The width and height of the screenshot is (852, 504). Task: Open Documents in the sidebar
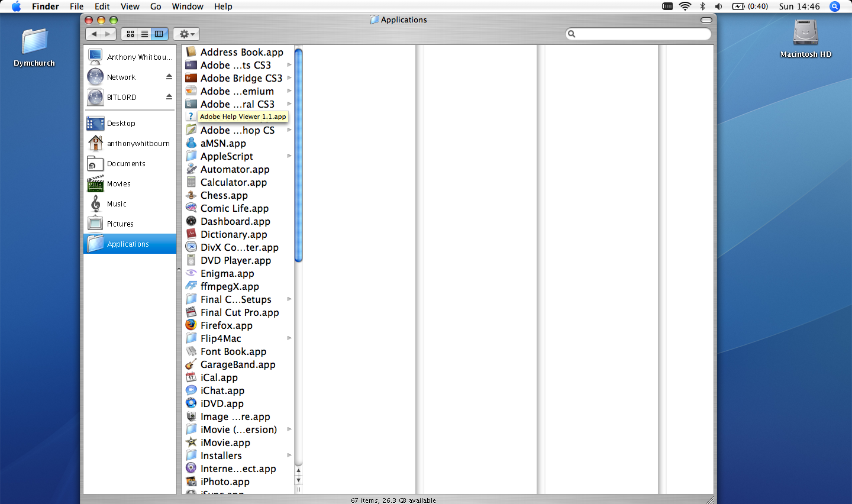point(130,163)
